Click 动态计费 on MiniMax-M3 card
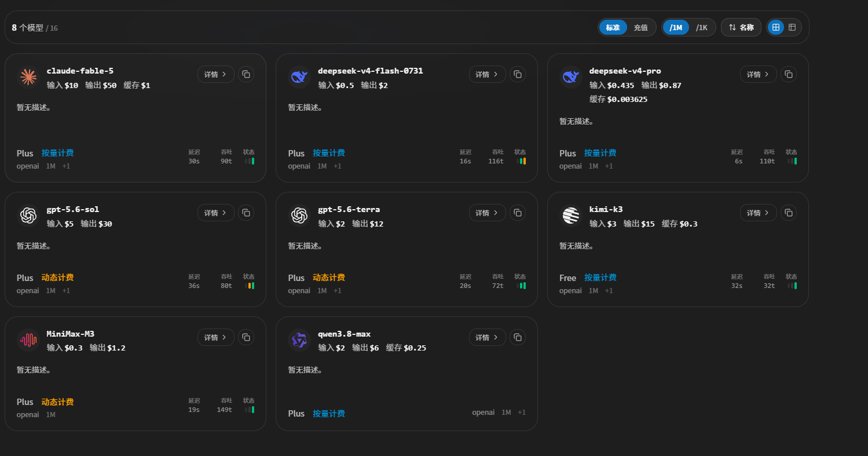The width and height of the screenshot is (868, 456). click(x=57, y=402)
